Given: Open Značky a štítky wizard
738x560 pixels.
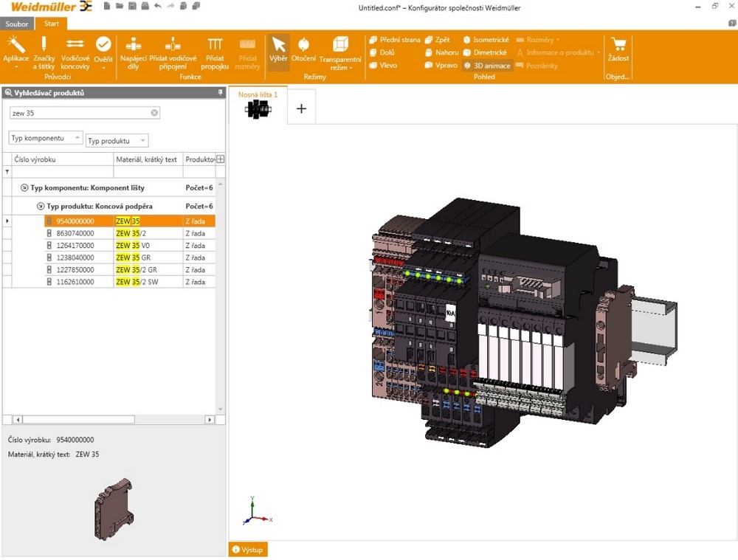Looking at the screenshot, I should click(x=44, y=52).
